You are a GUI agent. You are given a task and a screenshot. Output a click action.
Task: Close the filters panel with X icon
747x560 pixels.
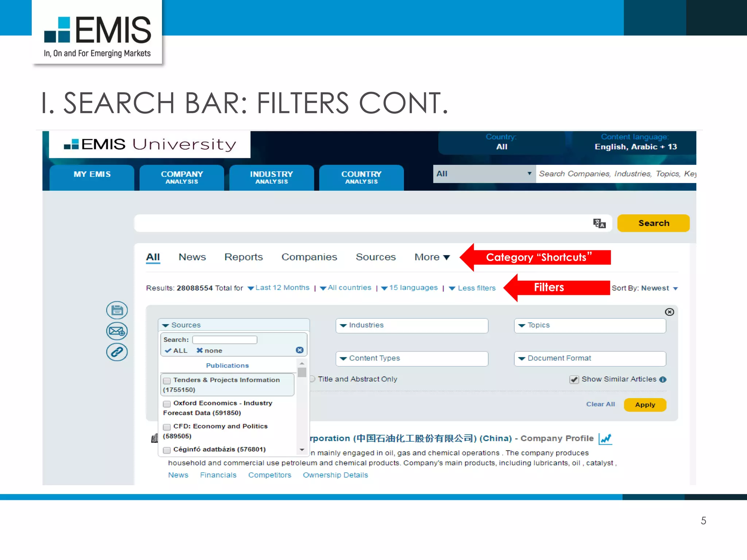click(x=669, y=312)
